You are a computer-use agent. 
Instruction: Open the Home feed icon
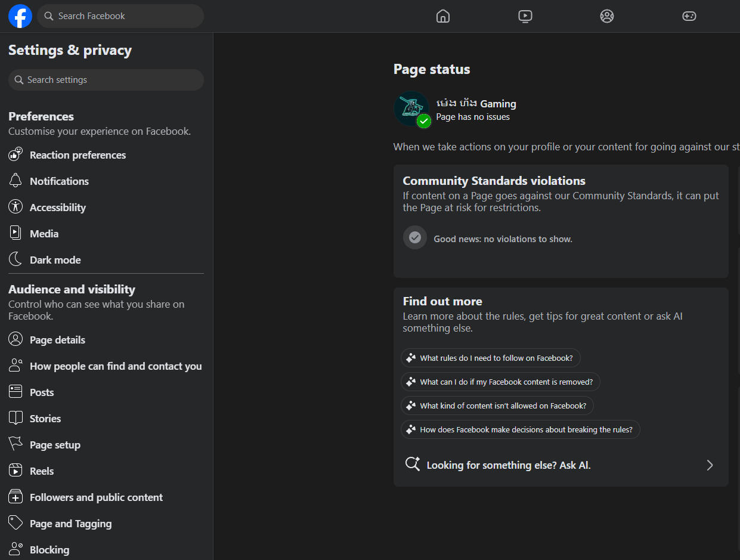(x=443, y=16)
